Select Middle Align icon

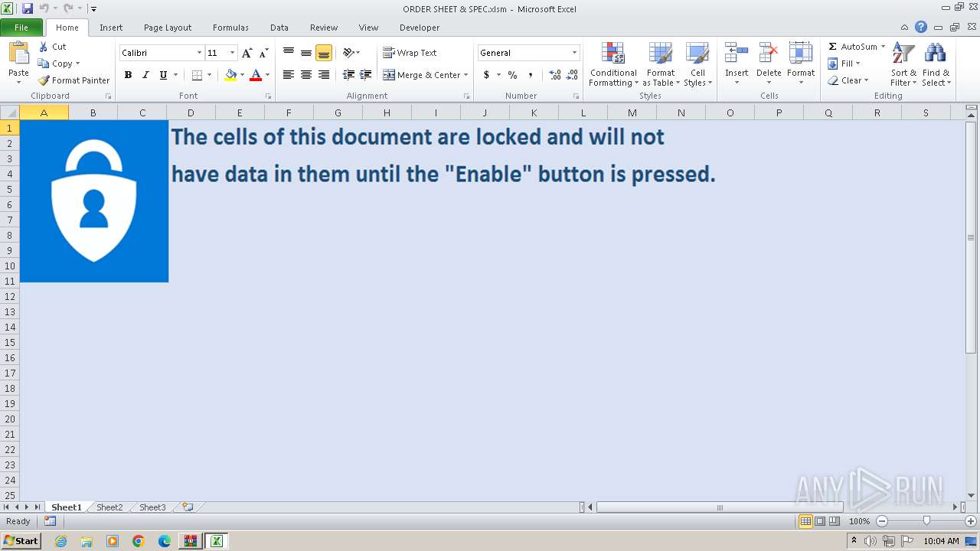click(x=306, y=53)
